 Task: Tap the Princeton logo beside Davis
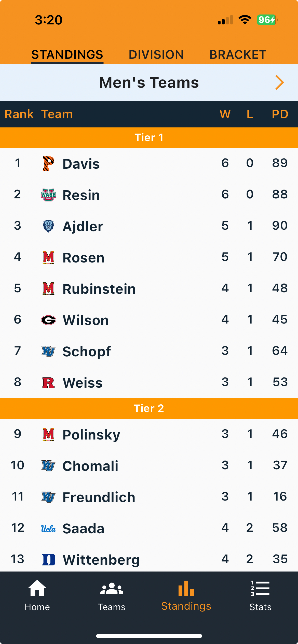[x=48, y=164]
